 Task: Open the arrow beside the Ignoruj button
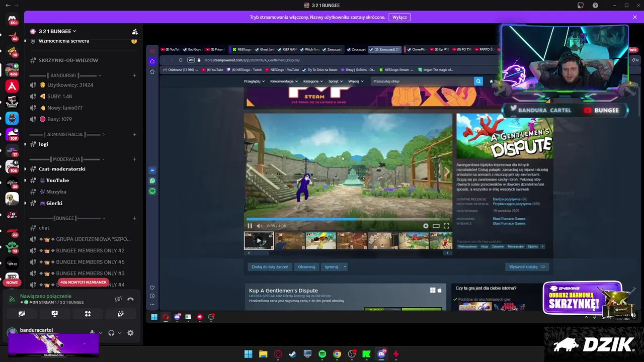(x=345, y=267)
